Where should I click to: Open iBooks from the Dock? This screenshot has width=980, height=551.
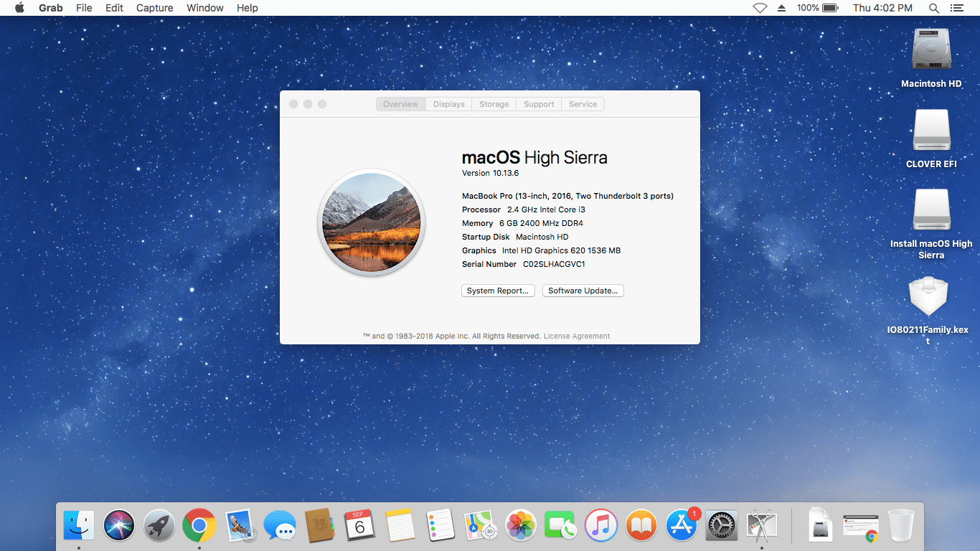pos(641,526)
